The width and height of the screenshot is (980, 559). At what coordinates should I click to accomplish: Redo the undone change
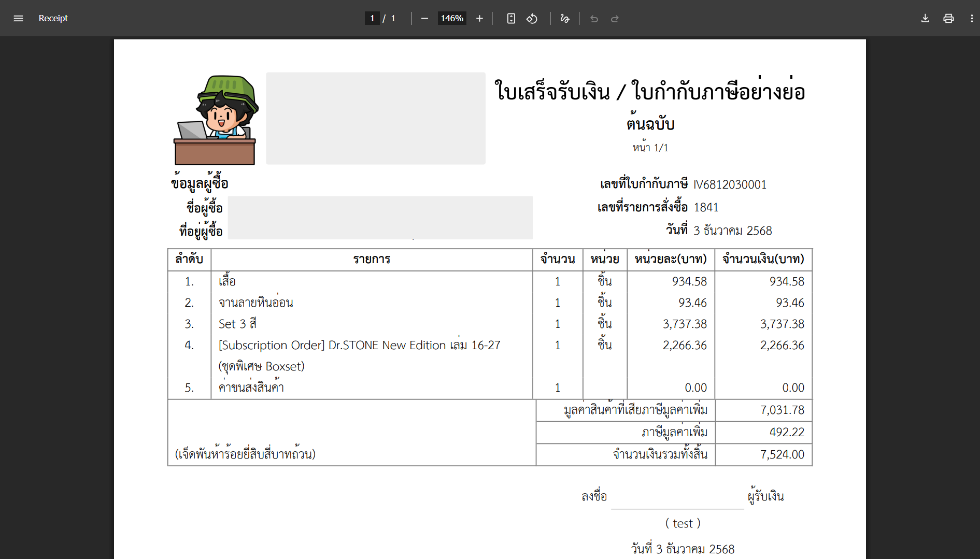pyautogui.click(x=615, y=18)
